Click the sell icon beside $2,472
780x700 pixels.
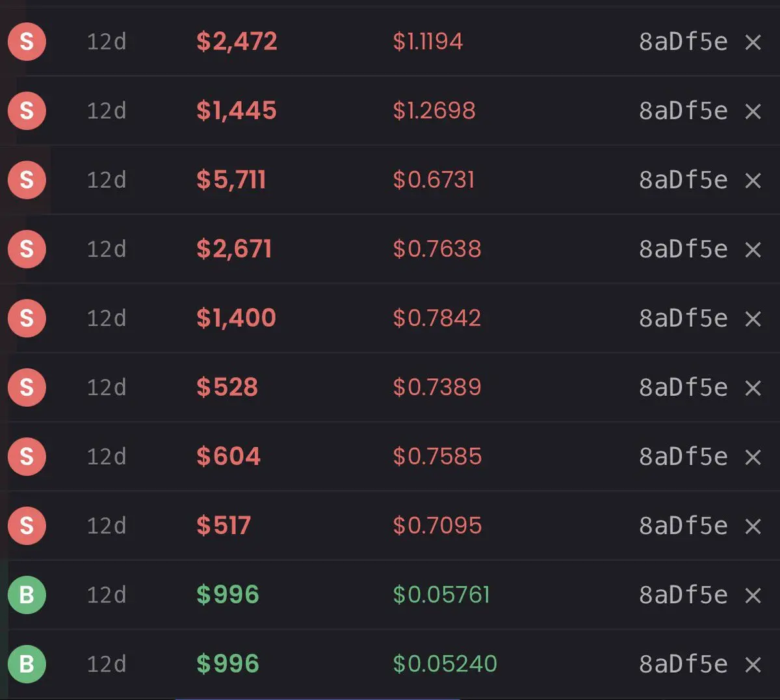pos(27,42)
